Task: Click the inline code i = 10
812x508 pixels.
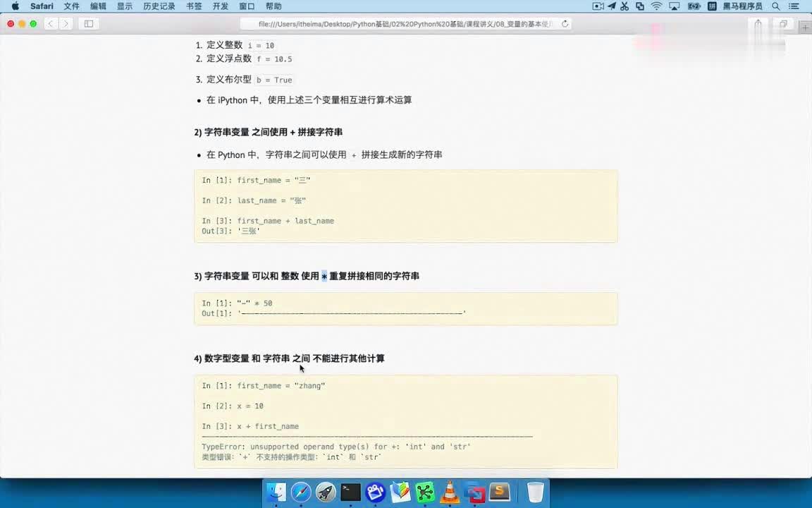Action: coord(261,46)
